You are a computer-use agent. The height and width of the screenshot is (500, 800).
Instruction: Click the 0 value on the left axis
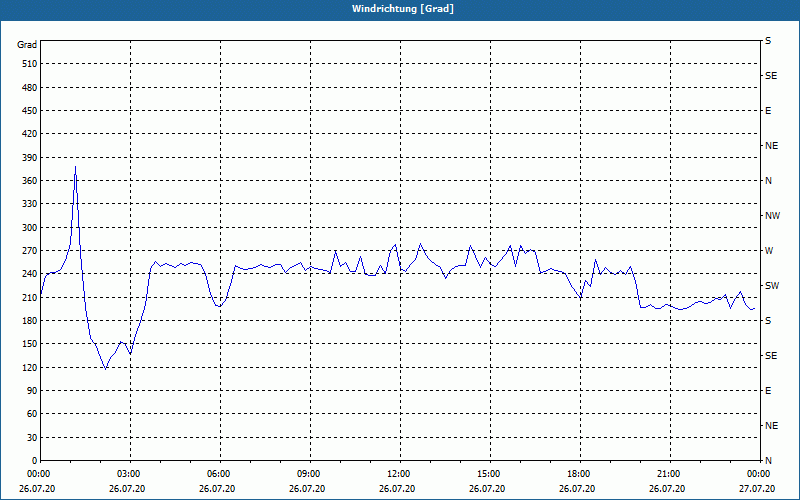pyautogui.click(x=34, y=461)
